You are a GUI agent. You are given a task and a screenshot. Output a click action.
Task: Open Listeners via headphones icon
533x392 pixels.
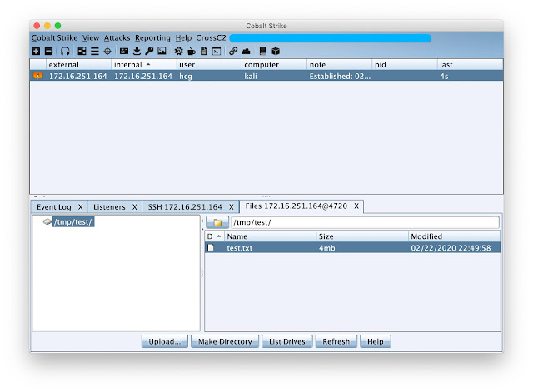pos(65,52)
